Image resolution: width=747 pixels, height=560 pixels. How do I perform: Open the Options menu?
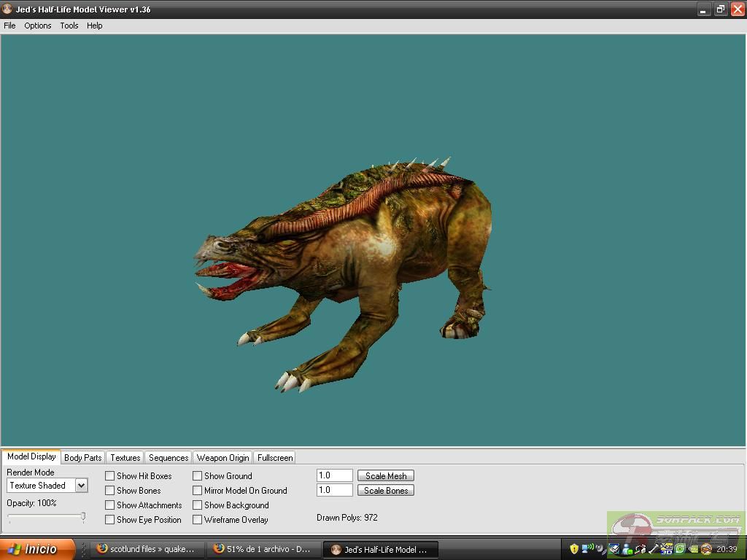[38, 26]
